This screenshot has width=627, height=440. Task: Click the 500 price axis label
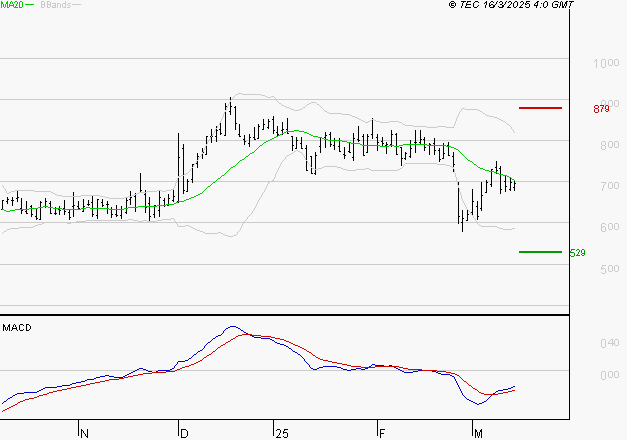609,269
